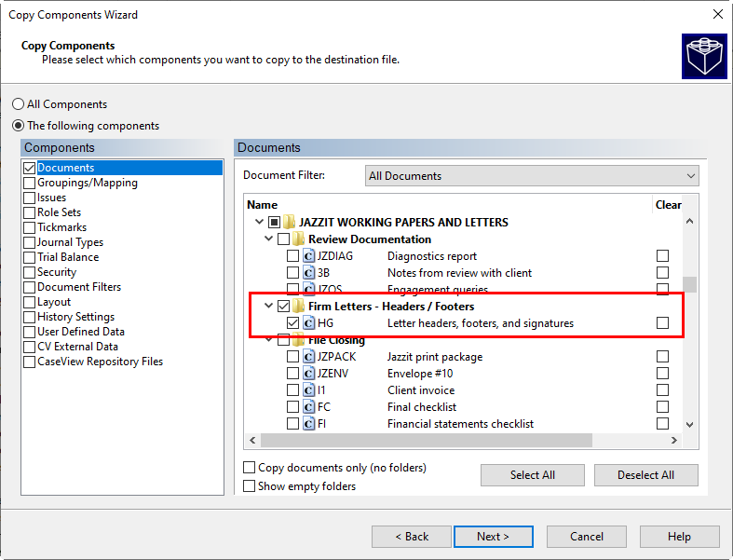Click the document list scroll down arrow
Screen dimensions: 733x560
[689, 424]
